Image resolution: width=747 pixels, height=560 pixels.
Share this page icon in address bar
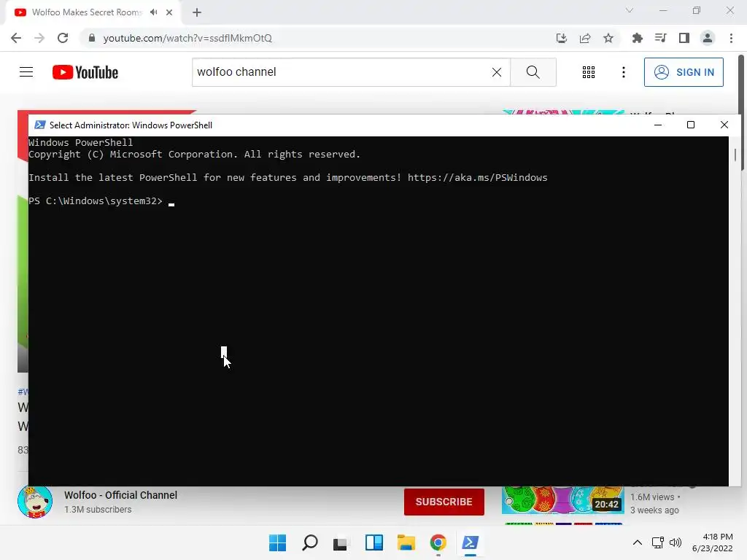585,38
